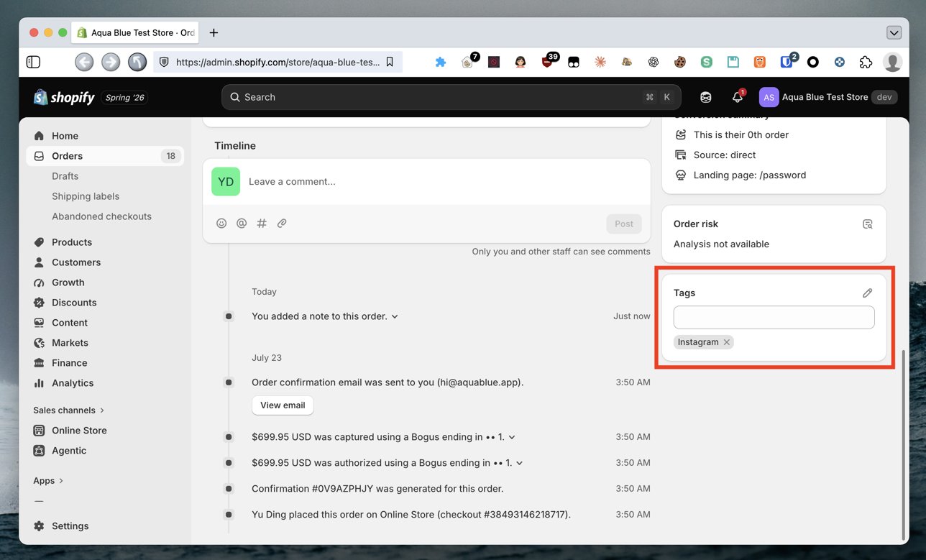Click the Shopify Search bar
The width and height of the screenshot is (926, 560).
pos(451,97)
